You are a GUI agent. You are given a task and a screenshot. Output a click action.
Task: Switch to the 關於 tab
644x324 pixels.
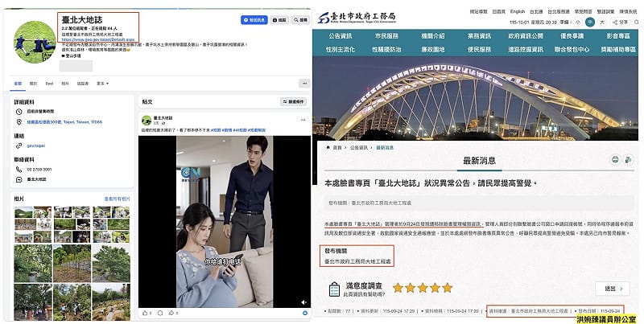pos(33,84)
